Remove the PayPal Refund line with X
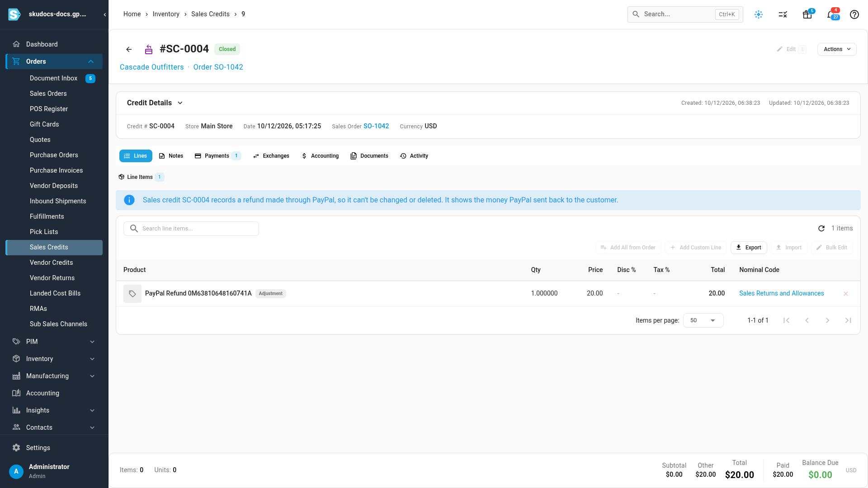 coord(846,294)
